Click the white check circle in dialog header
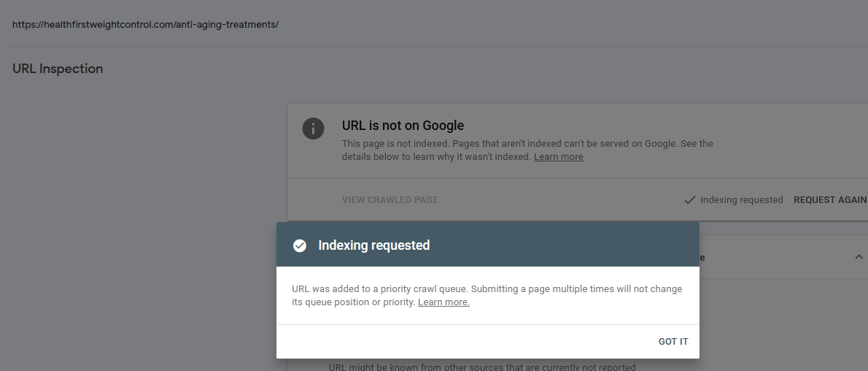868x371 pixels. click(x=300, y=245)
